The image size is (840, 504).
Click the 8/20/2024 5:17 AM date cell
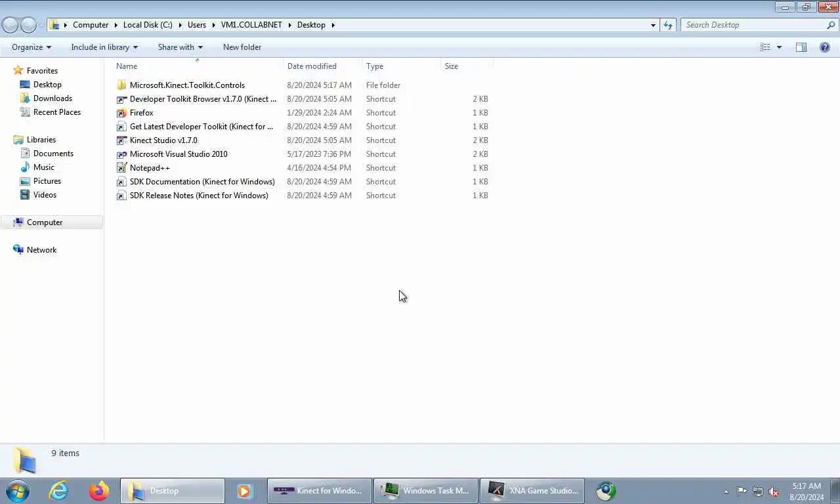319,85
